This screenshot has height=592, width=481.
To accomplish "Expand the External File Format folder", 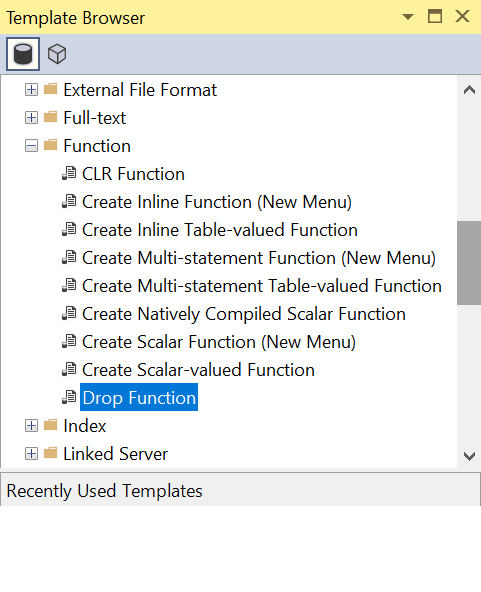I will (31, 90).
